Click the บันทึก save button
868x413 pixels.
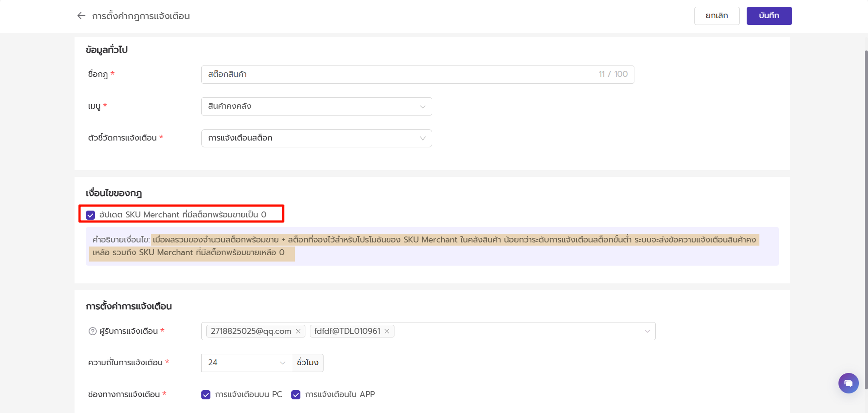(769, 16)
